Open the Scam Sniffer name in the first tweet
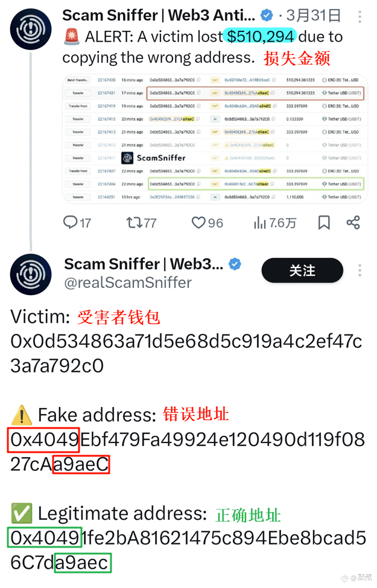Viewport: 377px width, 588px height. pyautogui.click(x=159, y=15)
